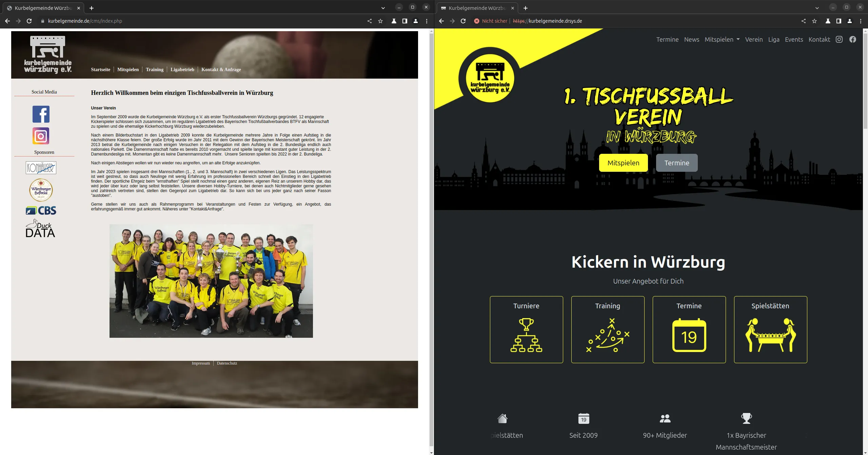Expand the Mitspielen dropdown in the navbar

click(x=722, y=39)
